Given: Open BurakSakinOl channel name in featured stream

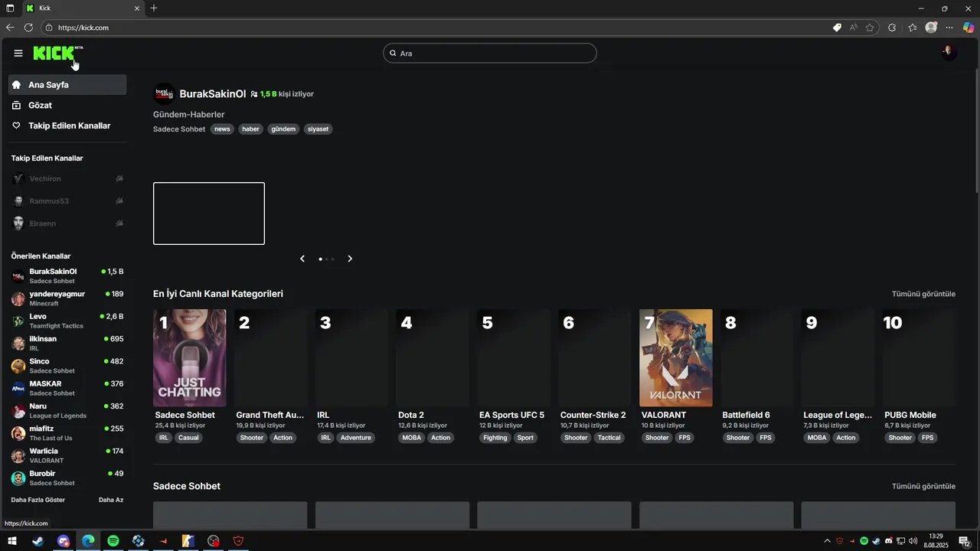Looking at the screenshot, I should (213, 94).
